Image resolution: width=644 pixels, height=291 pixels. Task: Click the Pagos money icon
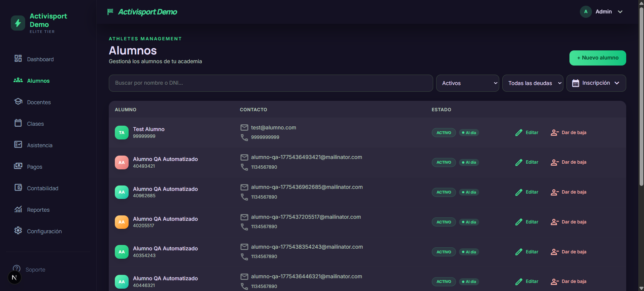(18, 166)
